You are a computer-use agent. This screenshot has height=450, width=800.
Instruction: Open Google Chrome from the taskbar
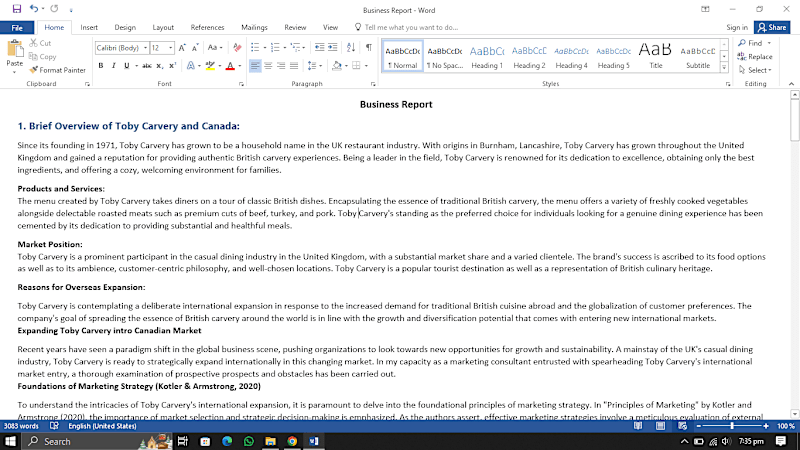point(292,441)
